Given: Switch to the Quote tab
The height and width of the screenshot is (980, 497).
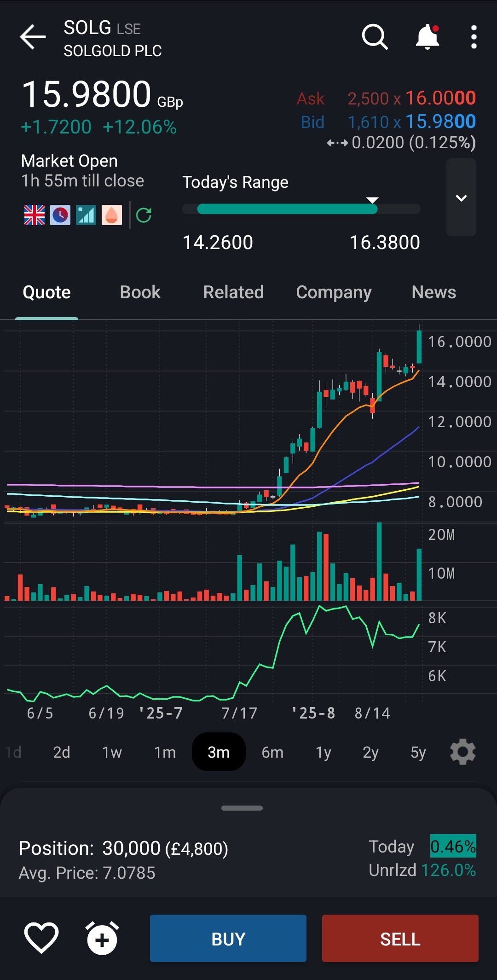Looking at the screenshot, I should click(46, 292).
